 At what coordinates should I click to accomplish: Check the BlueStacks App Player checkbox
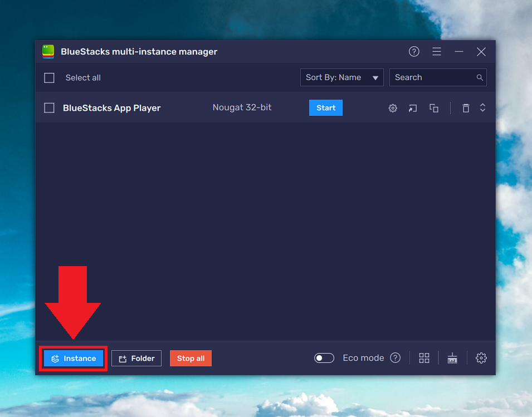point(49,108)
